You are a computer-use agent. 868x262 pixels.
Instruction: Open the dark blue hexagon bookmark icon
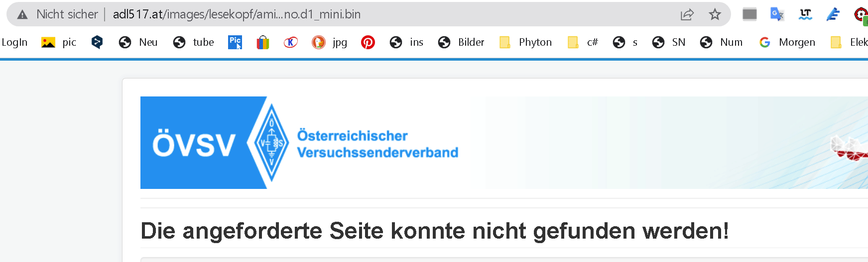click(x=97, y=42)
